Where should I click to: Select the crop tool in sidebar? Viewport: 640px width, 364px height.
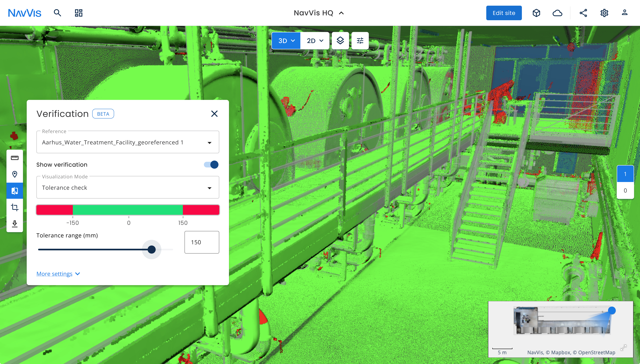coord(15,207)
